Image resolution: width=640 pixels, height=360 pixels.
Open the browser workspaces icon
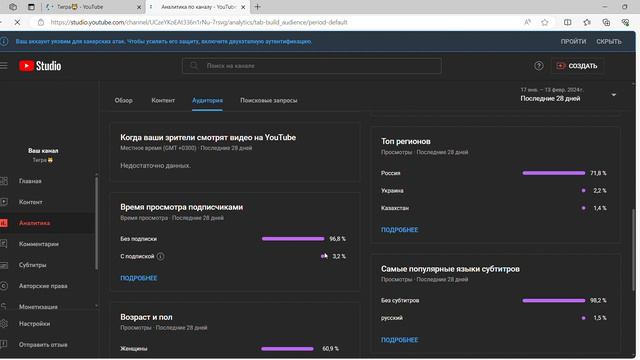tap(13, 7)
